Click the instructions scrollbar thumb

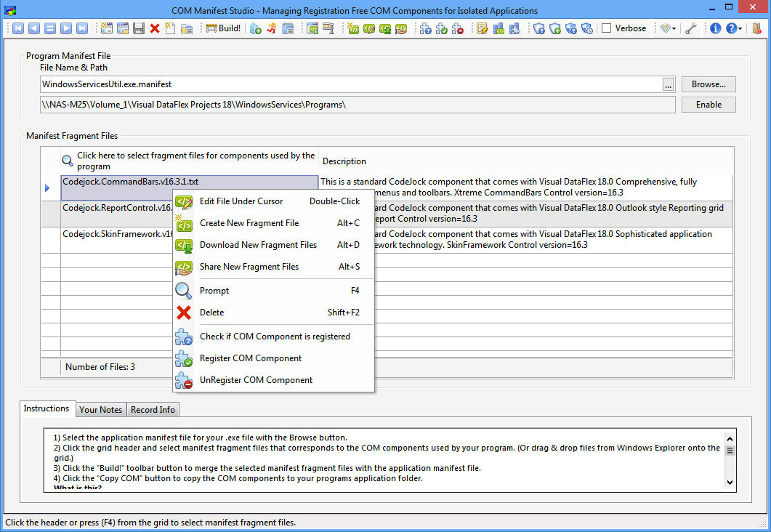[730, 450]
